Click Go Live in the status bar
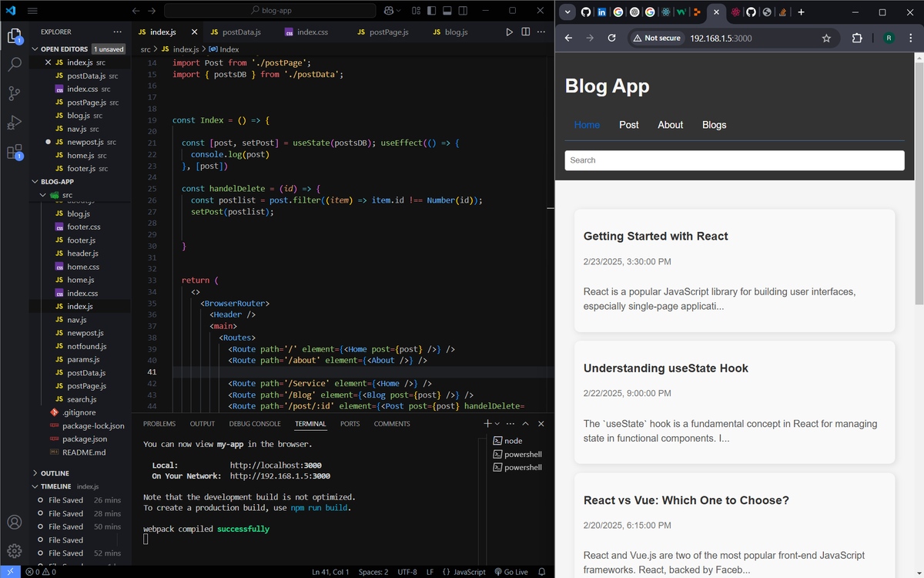 (x=512, y=572)
